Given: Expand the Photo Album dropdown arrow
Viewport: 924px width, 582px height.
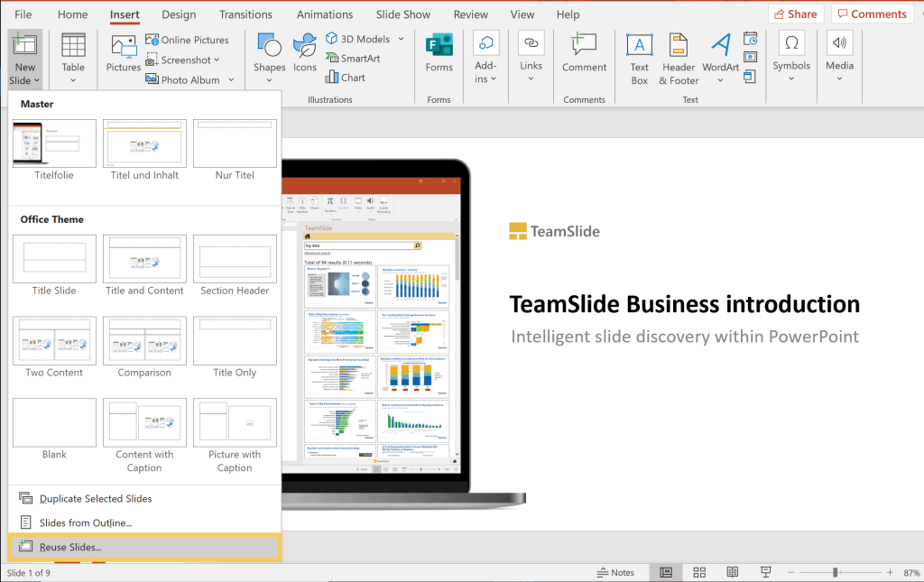Looking at the screenshot, I should tap(231, 80).
